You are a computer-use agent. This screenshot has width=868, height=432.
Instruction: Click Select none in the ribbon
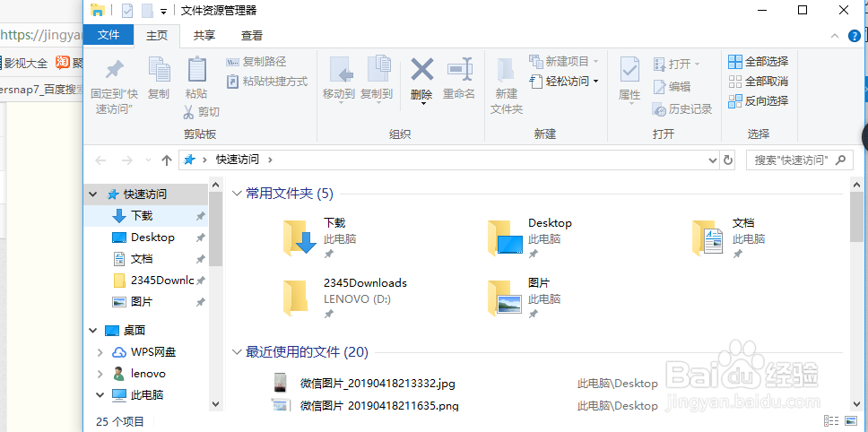tap(758, 82)
